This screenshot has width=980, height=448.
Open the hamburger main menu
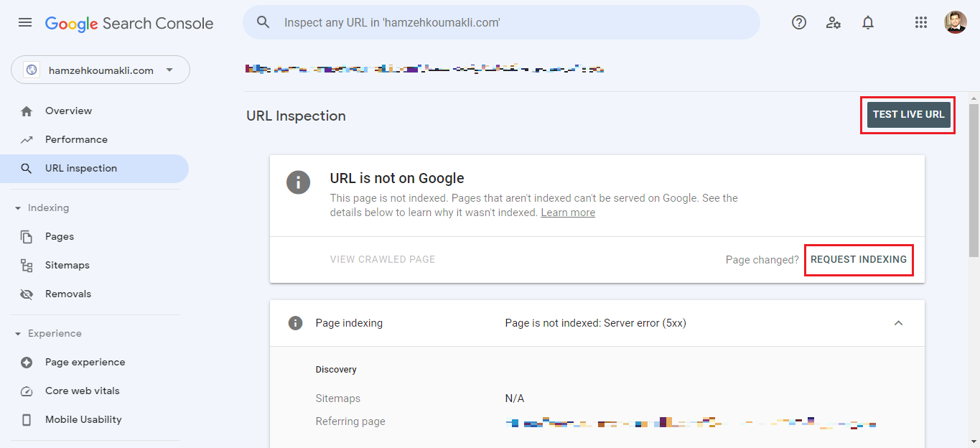tap(25, 23)
